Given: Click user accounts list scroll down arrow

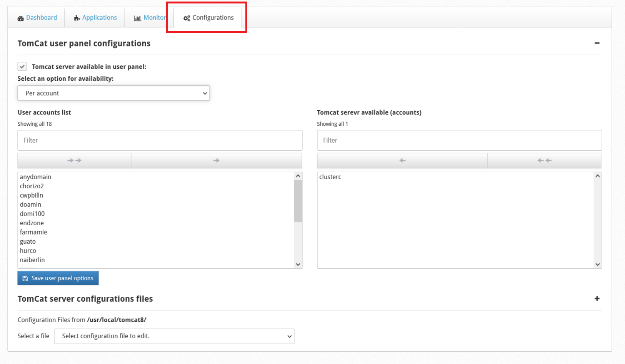Looking at the screenshot, I should coord(298,264).
